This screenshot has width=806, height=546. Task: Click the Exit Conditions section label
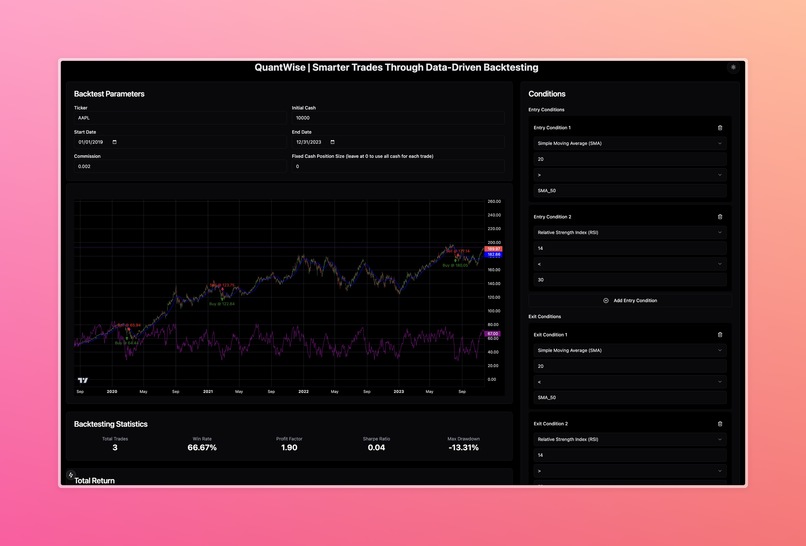coord(545,317)
